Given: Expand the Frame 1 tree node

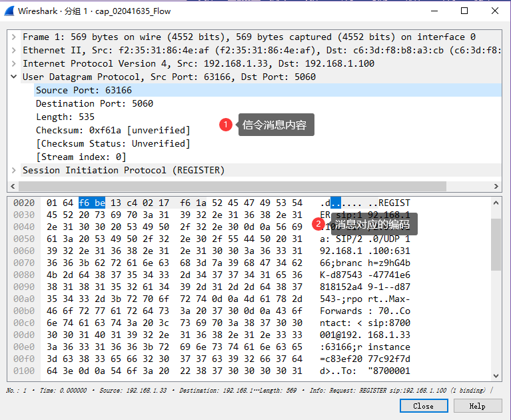Looking at the screenshot, I should click(14, 37).
